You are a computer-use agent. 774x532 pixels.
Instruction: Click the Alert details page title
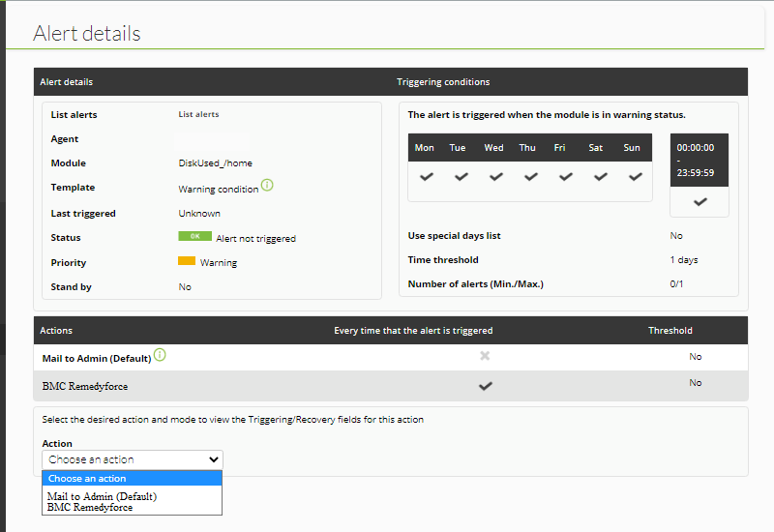(x=87, y=33)
